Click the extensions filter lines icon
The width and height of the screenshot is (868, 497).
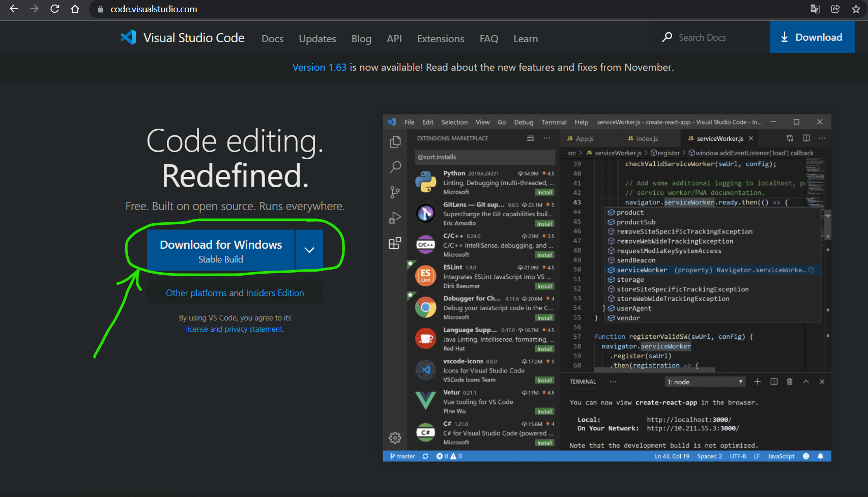point(531,138)
